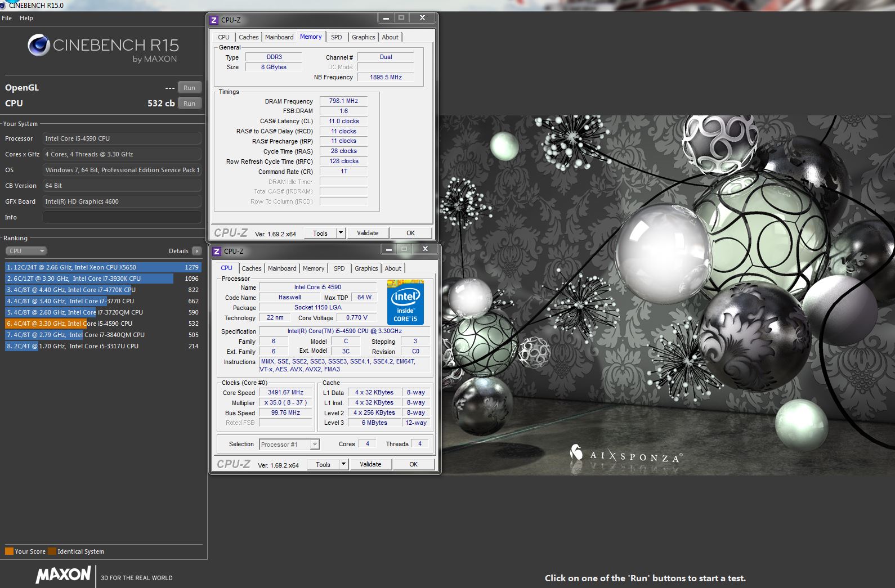Click the orange Your Score legend swatch
The image size is (895, 588).
click(x=9, y=551)
